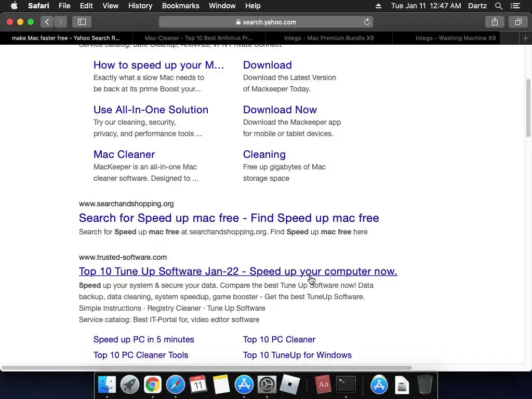Open the File menu
The image size is (532, 399).
(x=64, y=6)
